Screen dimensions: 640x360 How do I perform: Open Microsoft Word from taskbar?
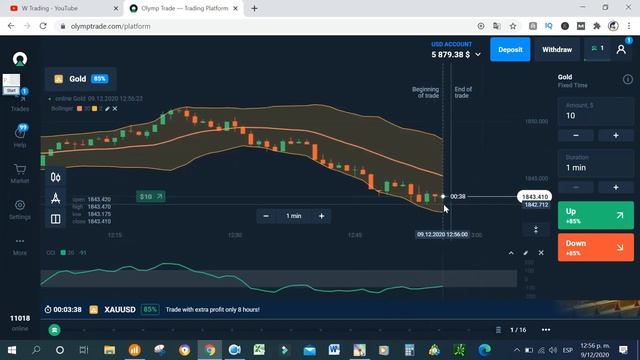(x=334, y=350)
